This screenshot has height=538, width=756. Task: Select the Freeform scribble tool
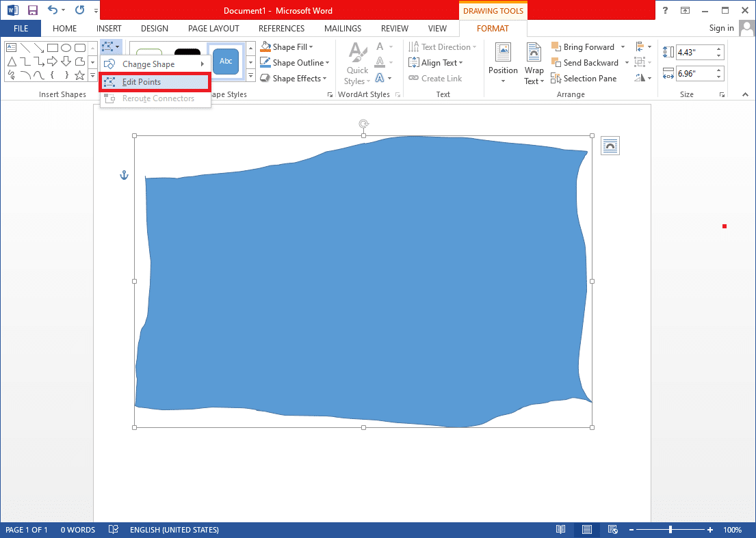tap(12, 75)
